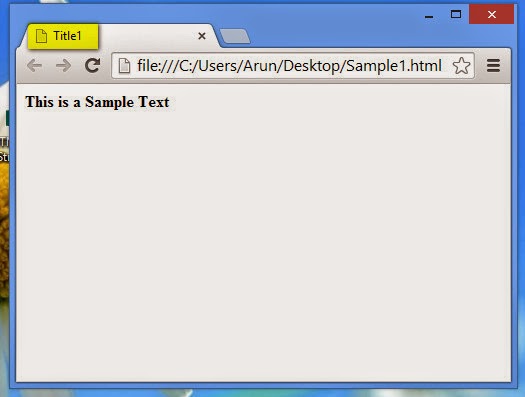Focus the address bar showing Sample1.html
The width and height of the screenshot is (525, 397).
point(293,66)
